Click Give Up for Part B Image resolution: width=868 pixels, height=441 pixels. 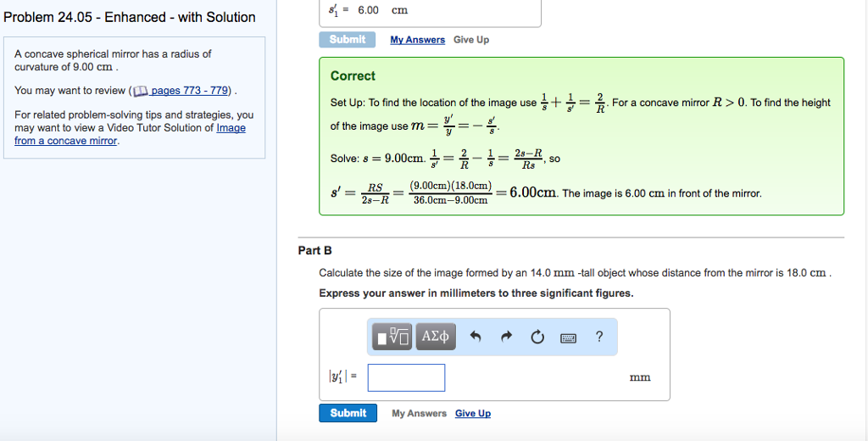point(473,413)
